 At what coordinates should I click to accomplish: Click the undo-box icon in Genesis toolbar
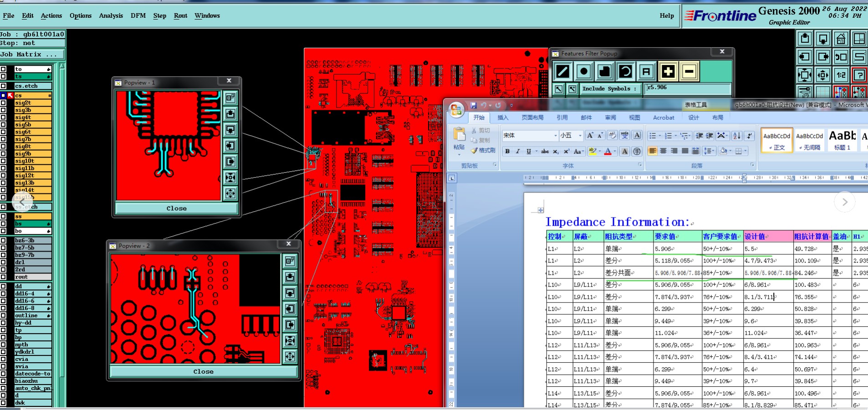[x=841, y=57]
